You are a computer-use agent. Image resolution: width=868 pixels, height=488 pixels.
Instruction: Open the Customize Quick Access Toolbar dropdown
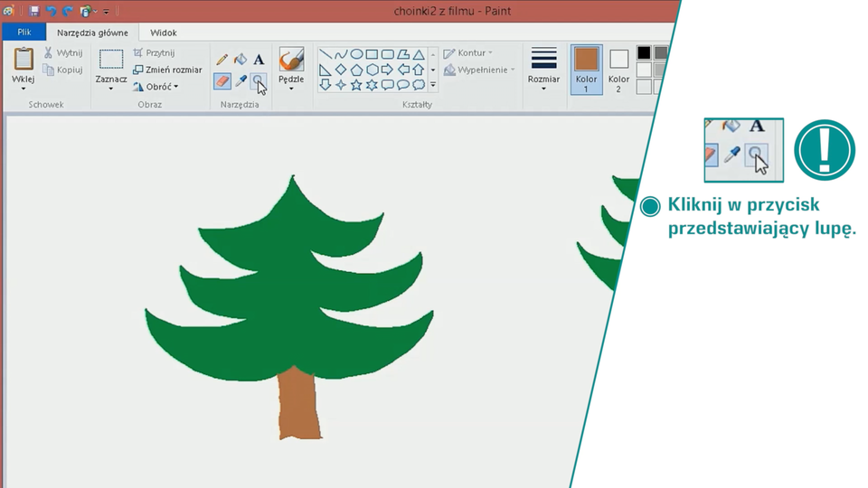pos(106,11)
